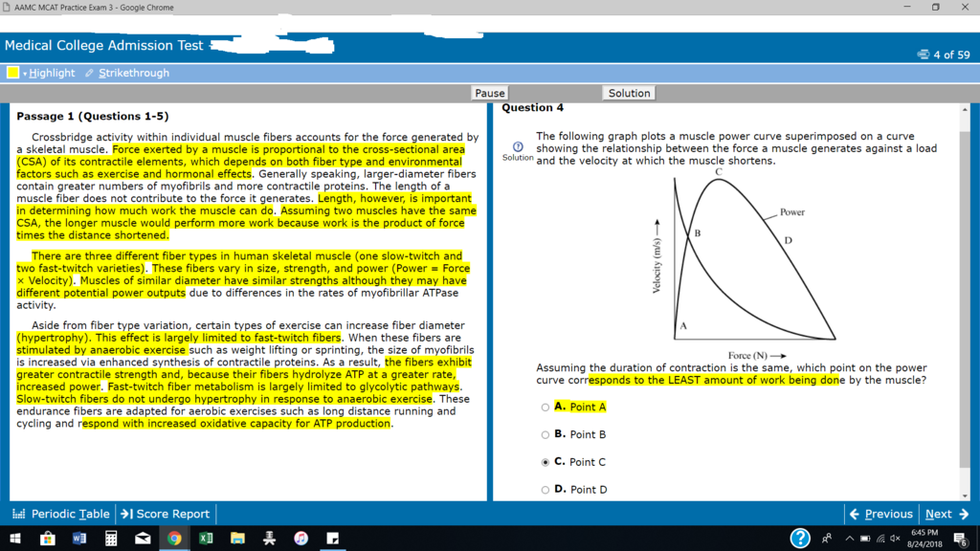Image resolution: width=980 pixels, height=551 pixels.
Task: Click the Strikethrough pencil icon
Action: coord(89,73)
